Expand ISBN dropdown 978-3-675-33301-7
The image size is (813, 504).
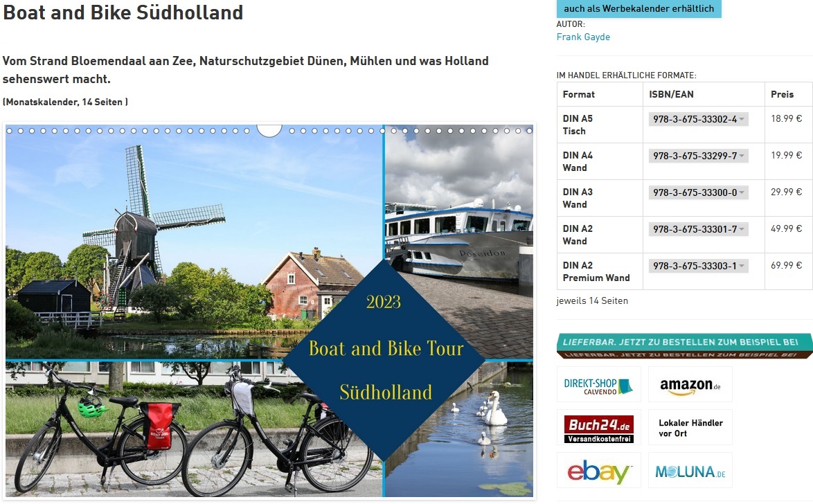[x=698, y=229]
